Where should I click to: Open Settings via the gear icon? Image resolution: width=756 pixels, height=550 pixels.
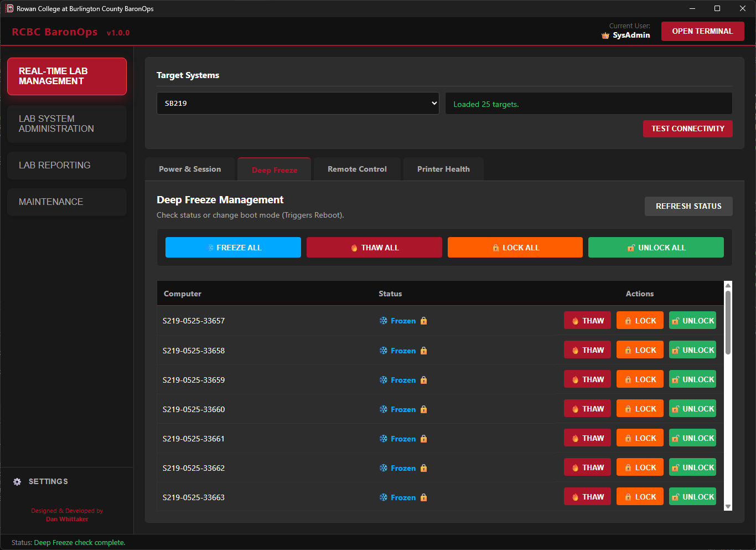17,481
